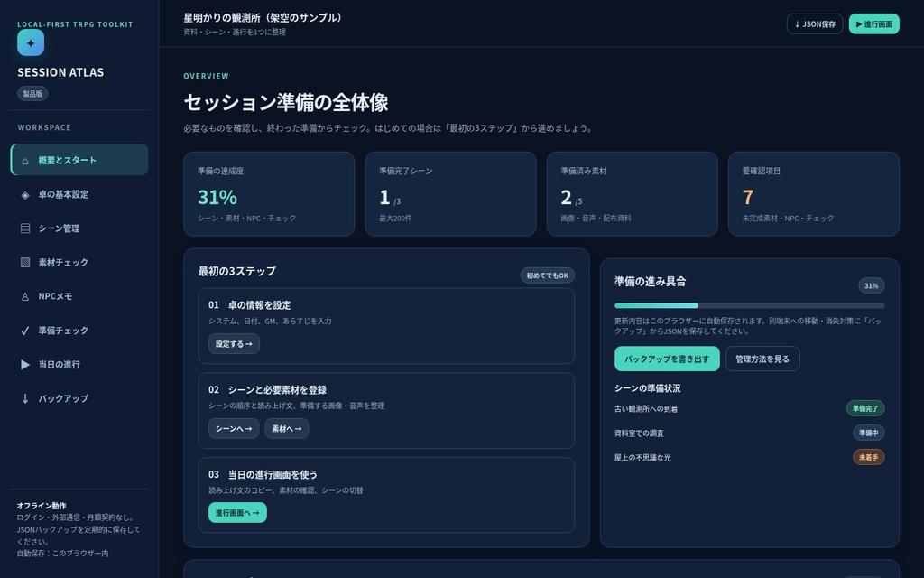Click the 準備の達成度 31% stat card
The height and width of the screenshot is (578, 924).
pos(269,194)
